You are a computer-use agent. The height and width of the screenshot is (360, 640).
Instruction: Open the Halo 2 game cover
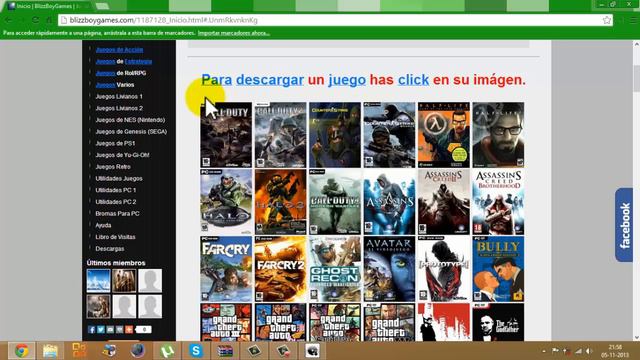click(280, 202)
